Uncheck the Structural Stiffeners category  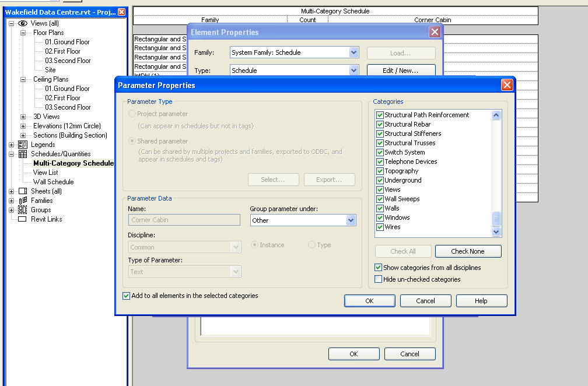tap(380, 134)
